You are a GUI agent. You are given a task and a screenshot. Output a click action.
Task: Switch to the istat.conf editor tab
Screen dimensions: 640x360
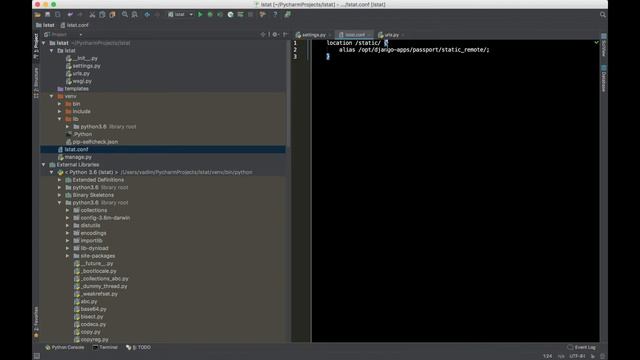tap(354, 35)
